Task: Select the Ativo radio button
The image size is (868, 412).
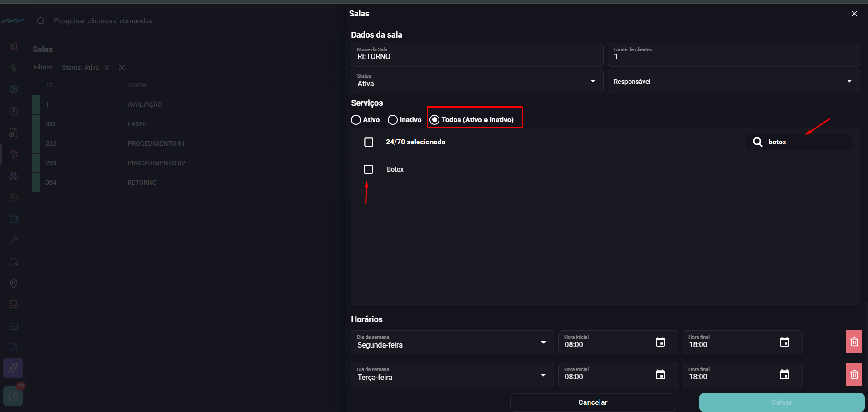Action: pos(356,120)
